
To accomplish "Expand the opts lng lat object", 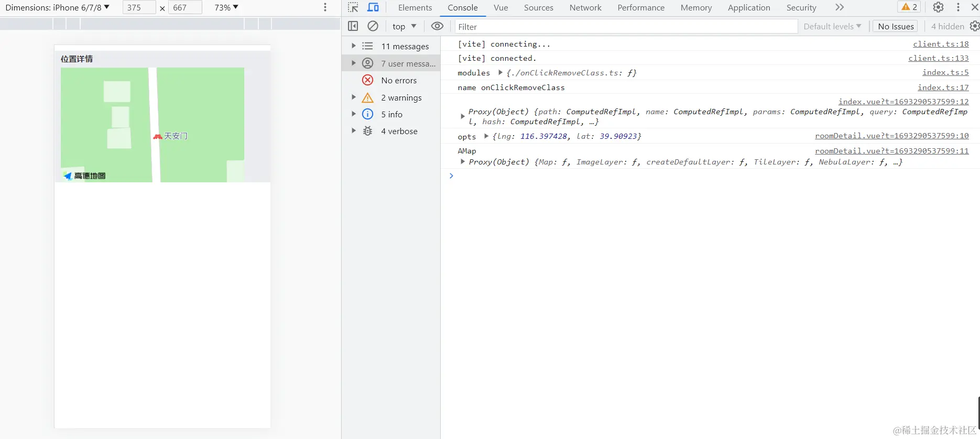I will click(x=486, y=136).
